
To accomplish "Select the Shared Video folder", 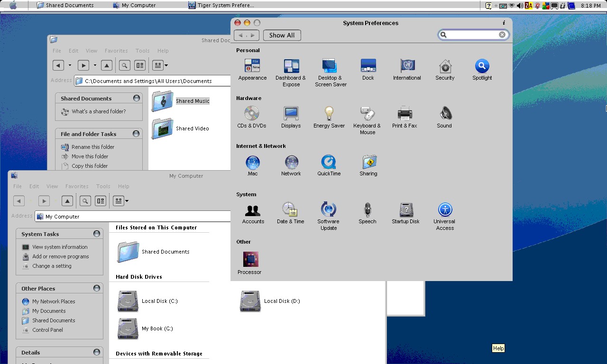I will pos(180,128).
